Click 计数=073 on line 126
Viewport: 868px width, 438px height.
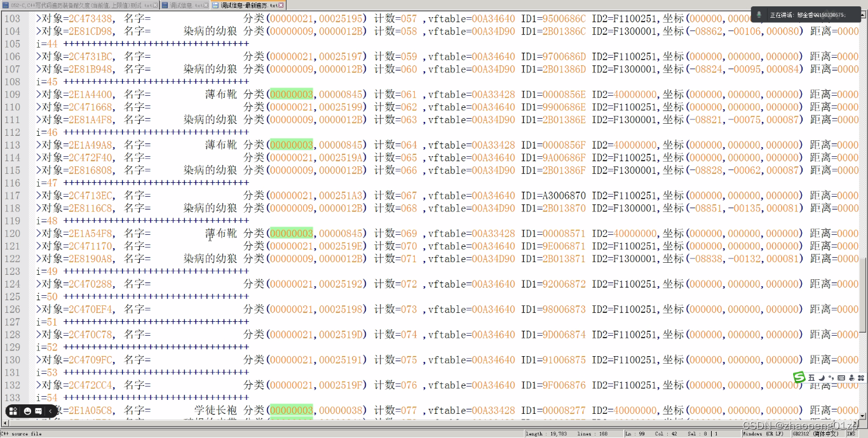pyautogui.click(x=395, y=309)
